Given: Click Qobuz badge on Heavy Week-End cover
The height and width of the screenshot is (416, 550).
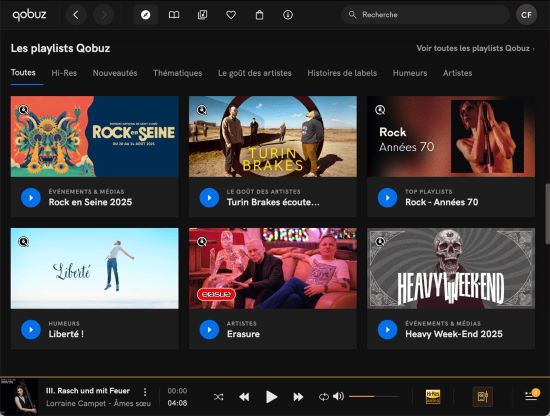Looking at the screenshot, I should [380, 242].
